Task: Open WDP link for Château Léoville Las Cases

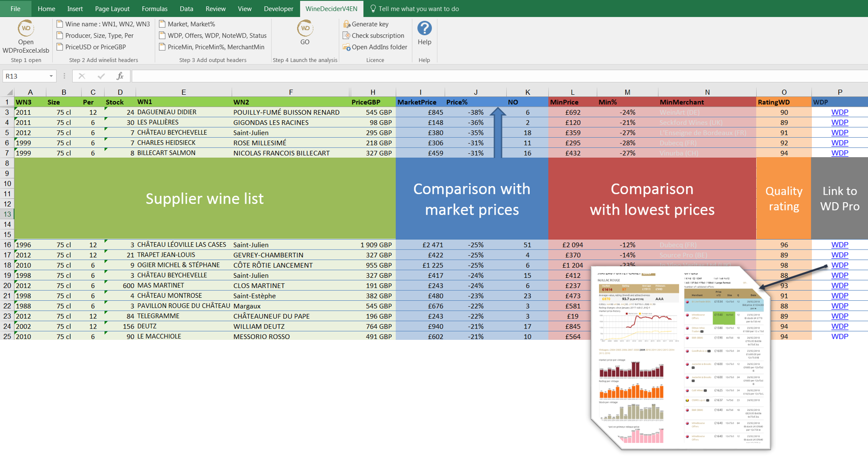Action: 840,245
